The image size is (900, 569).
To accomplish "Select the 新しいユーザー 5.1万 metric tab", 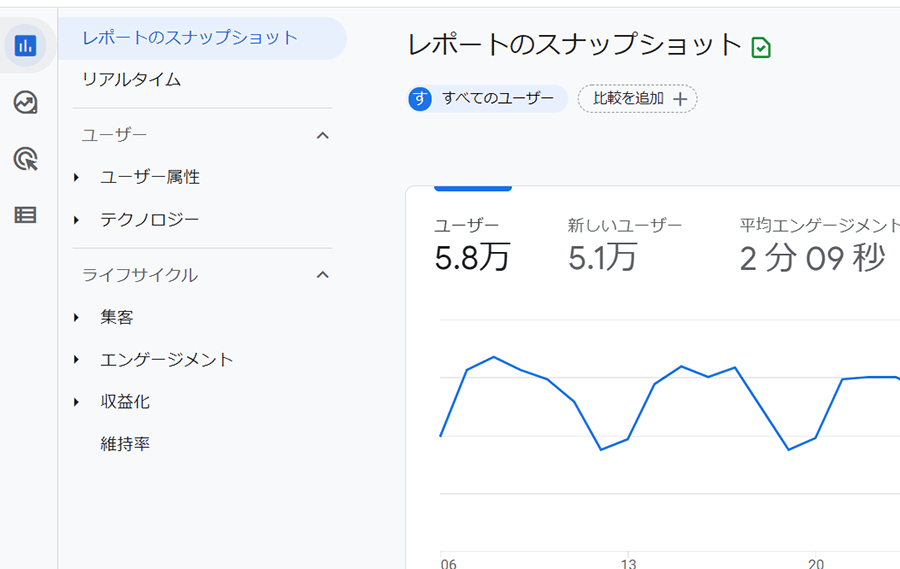I will tap(624, 245).
